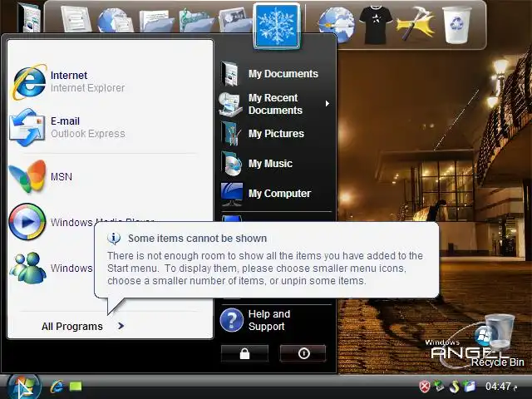
Task: Click the 04:47 taskbar clock
Action: point(498,386)
